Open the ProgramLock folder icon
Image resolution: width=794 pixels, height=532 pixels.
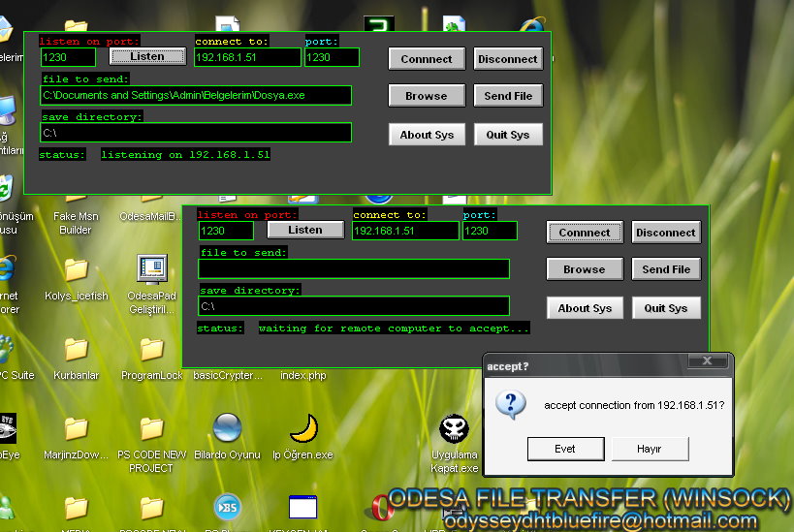point(151,350)
